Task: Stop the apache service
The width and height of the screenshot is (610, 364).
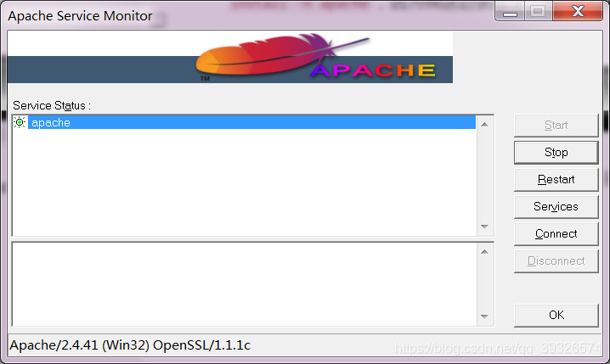Action: tap(556, 152)
